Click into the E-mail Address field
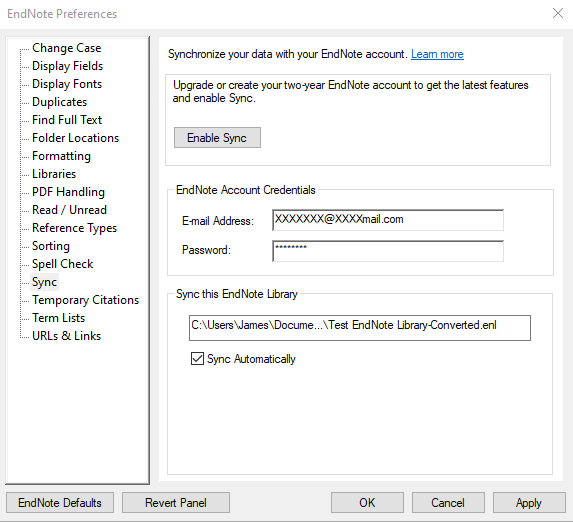The width and height of the screenshot is (573, 522). 388,220
